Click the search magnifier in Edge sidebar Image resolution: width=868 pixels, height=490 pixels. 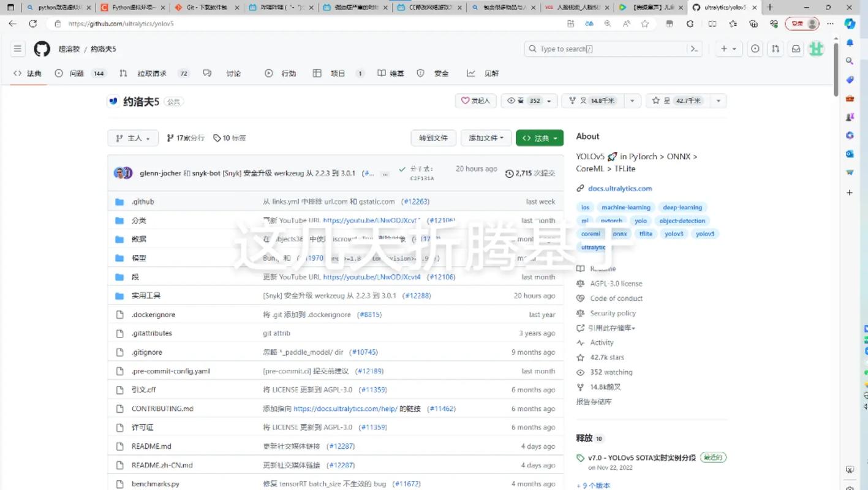[850, 61]
